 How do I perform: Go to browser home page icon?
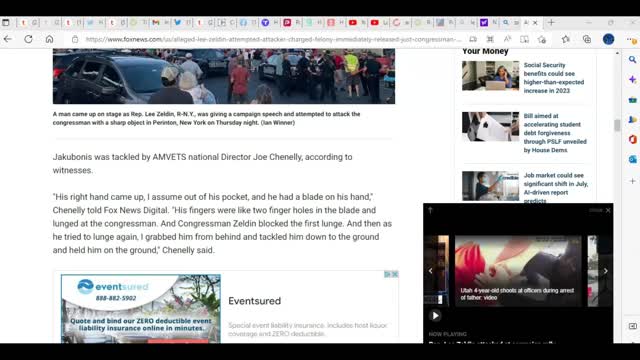(x=49, y=39)
